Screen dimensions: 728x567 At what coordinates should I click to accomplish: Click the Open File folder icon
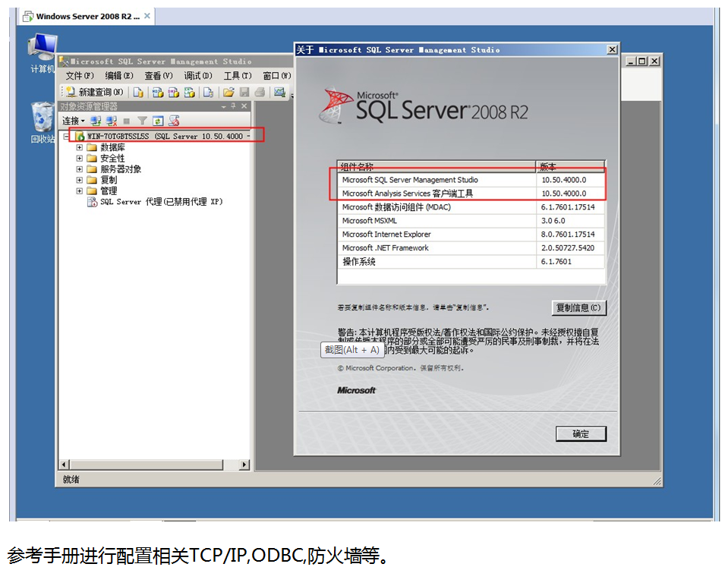coord(228,92)
